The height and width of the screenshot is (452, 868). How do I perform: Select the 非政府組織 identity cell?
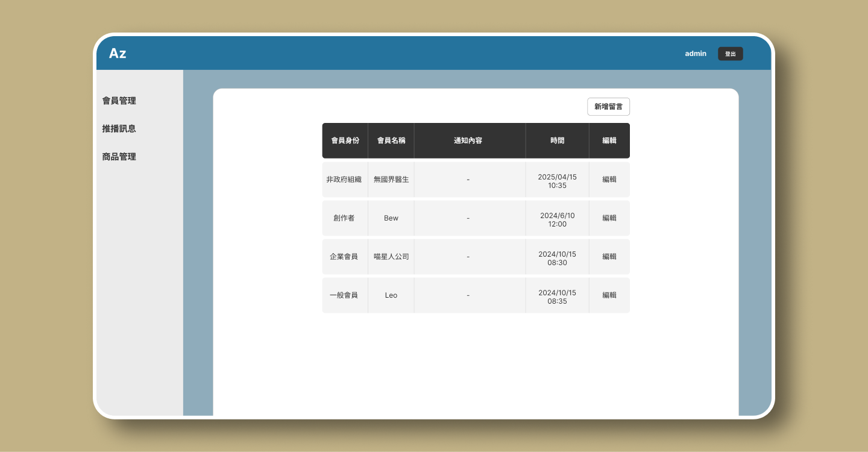(x=344, y=180)
